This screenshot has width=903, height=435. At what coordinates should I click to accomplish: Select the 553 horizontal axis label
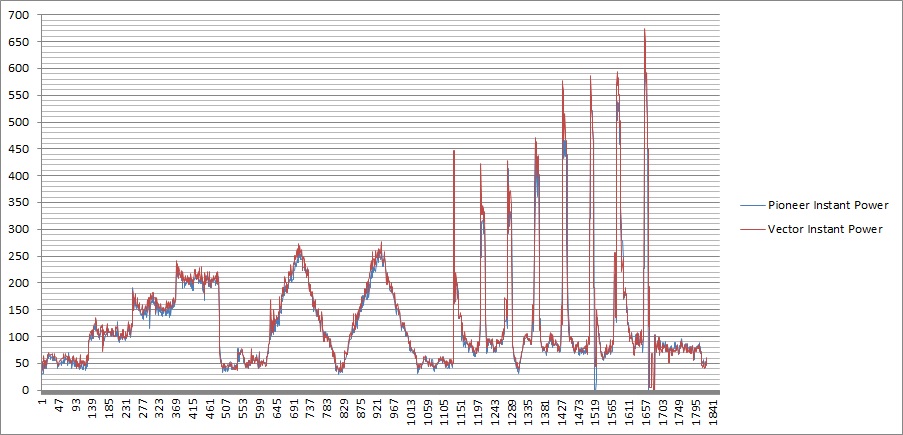coord(244,409)
